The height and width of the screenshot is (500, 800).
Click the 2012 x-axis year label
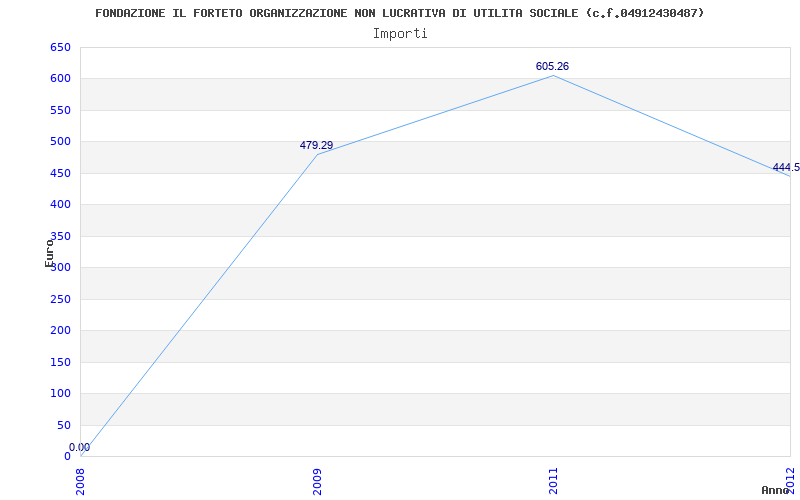pyautogui.click(x=790, y=479)
